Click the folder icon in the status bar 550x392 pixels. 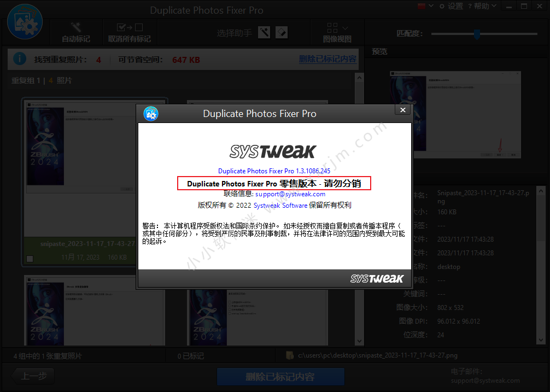click(290, 355)
